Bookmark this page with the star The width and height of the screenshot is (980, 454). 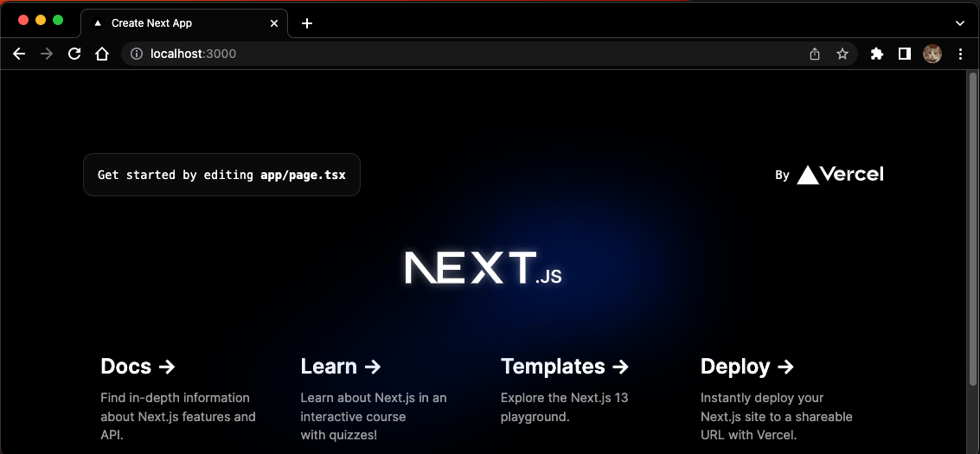842,54
